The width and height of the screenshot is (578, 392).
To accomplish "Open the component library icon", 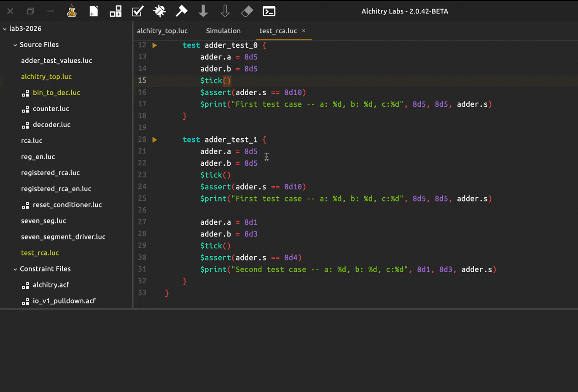I will 116,11.
